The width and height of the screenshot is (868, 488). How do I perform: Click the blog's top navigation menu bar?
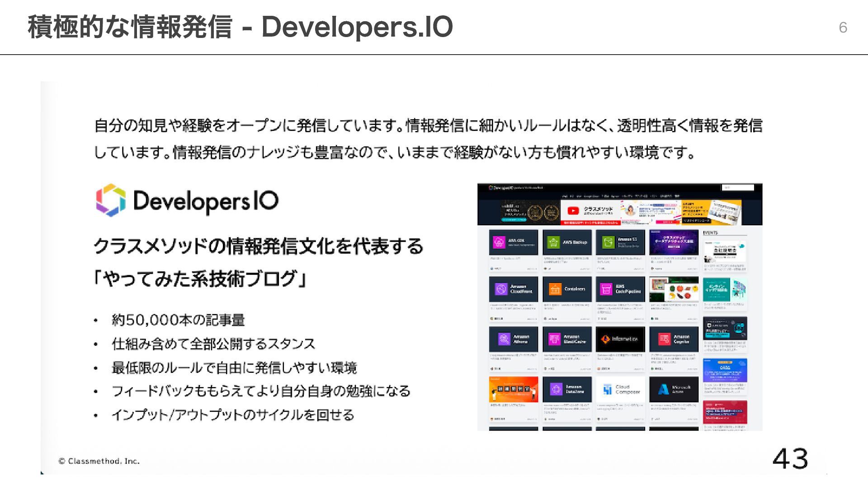pos(620,196)
